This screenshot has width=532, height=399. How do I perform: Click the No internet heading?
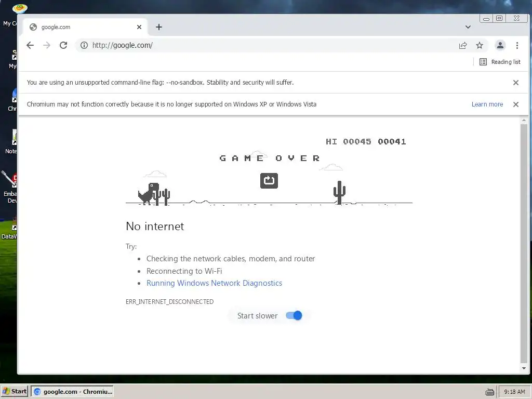click(x=155, y=227)
